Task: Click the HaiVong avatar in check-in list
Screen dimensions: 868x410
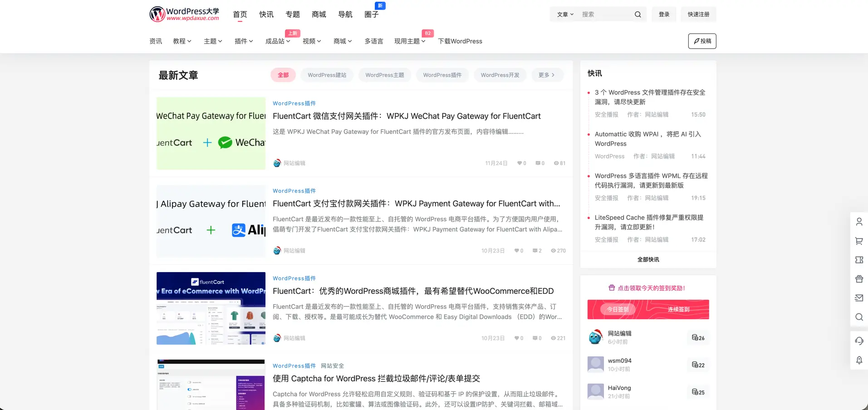Action: [x=595, y=391]
